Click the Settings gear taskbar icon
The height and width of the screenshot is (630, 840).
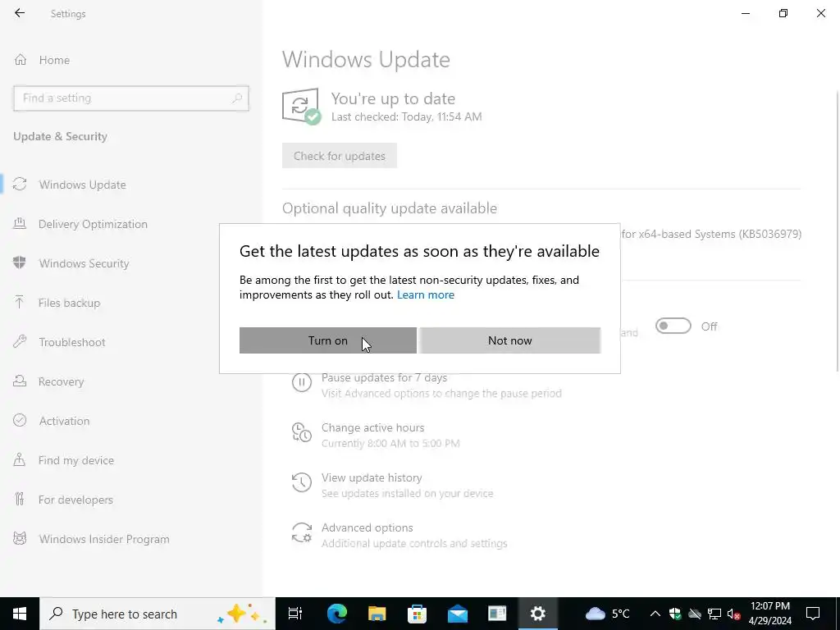(538, 614)
